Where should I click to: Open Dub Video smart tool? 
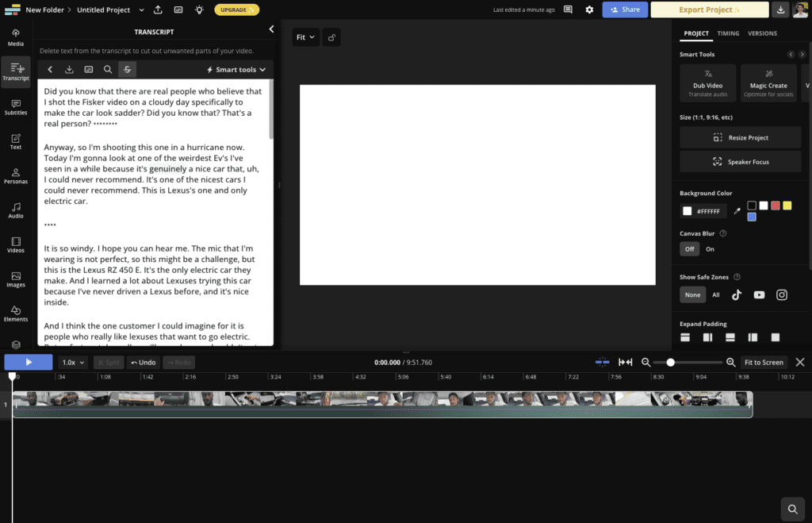(x=708, y=83)
